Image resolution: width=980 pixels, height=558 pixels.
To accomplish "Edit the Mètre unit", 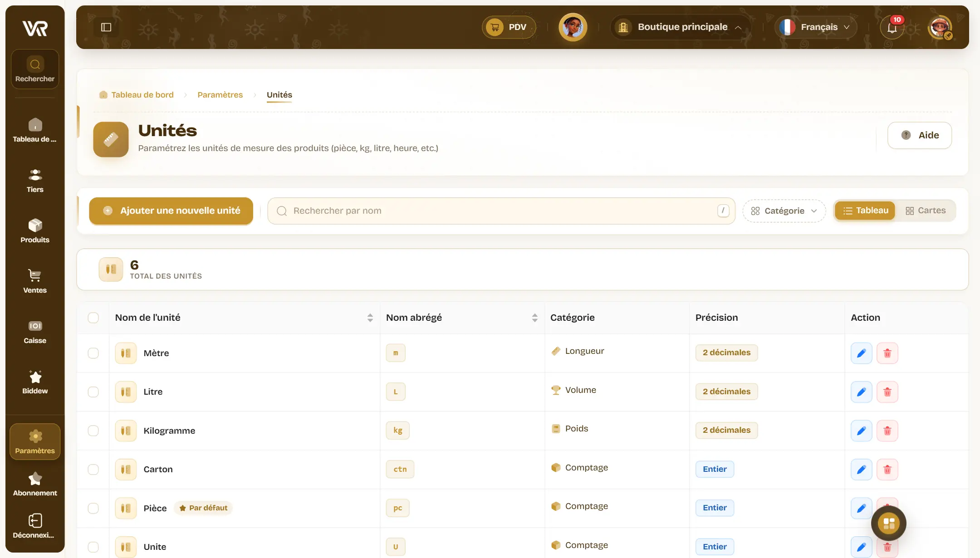I will pos(861,353).
